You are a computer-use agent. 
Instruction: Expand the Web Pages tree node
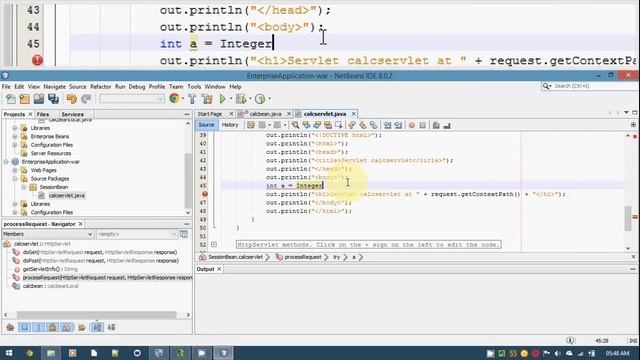[x=15, y=170]
